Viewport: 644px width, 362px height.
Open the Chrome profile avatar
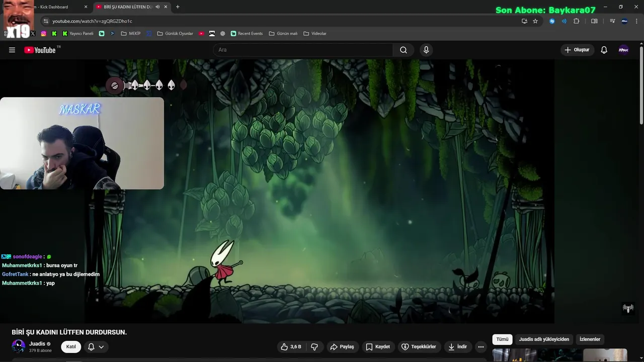(624, 21)
